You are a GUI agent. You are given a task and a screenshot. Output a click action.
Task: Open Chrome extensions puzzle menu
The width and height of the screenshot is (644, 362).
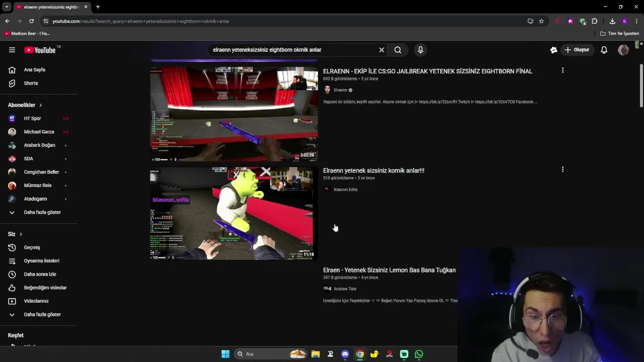pos(595,21)
